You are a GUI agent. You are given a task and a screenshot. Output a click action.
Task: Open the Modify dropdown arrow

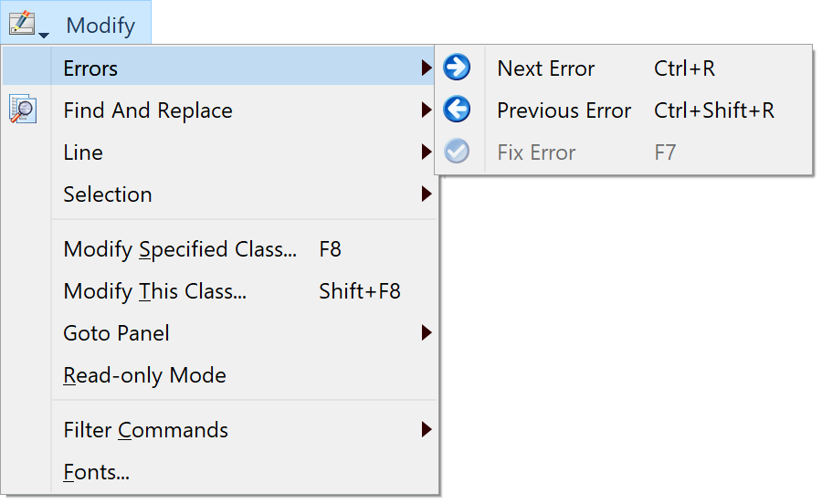click(x=44, y=35)
